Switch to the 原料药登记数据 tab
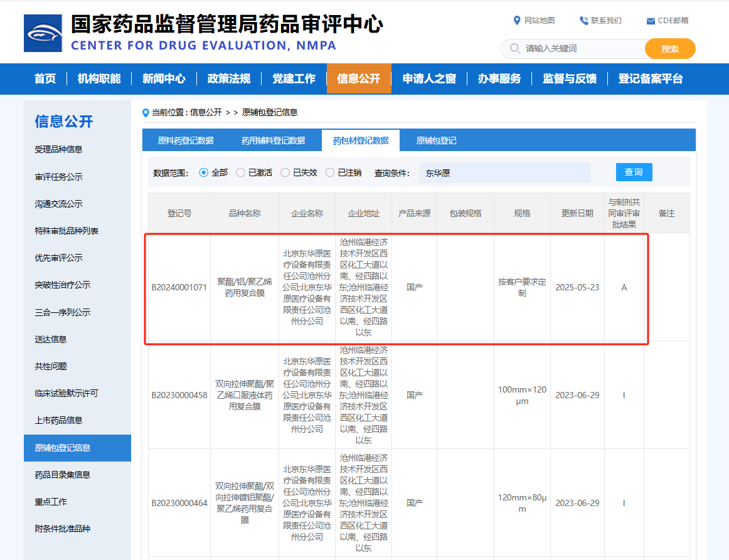The height and width of the screenshot is (560, 729). (186, 140)
